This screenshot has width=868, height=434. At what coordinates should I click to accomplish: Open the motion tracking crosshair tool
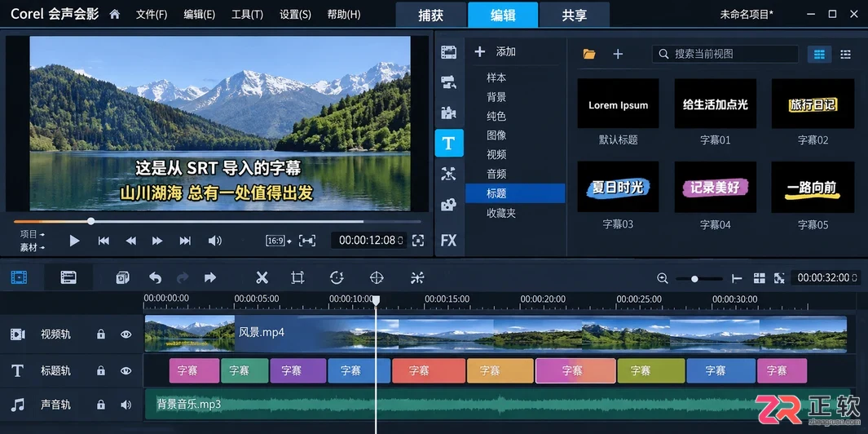(377, 277)
